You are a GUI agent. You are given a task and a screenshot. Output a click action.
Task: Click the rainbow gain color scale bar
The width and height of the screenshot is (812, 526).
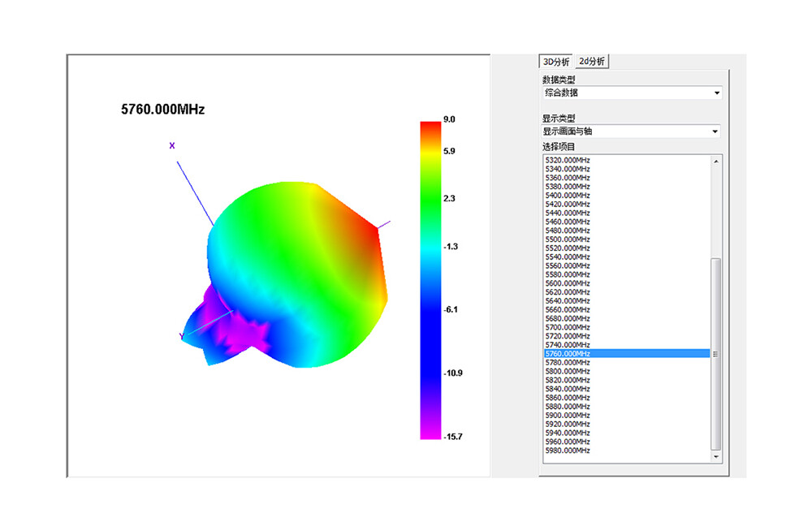click(430, 280)
